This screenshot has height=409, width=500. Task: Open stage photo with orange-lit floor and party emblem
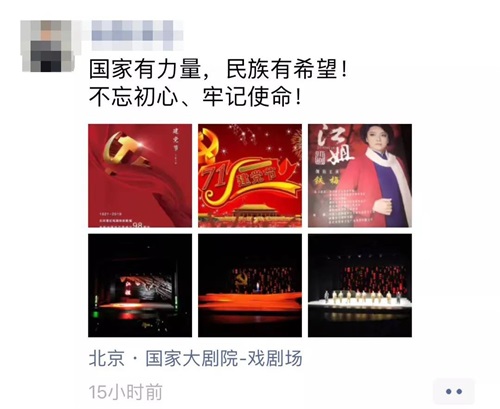(250, 285)
